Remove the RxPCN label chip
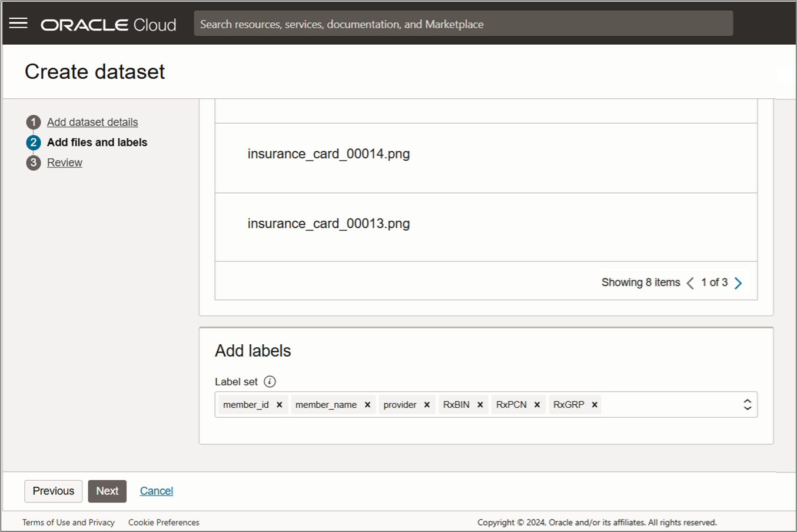Image resolution: width=797 pixels, height=532 pixels. click(536, 404)
